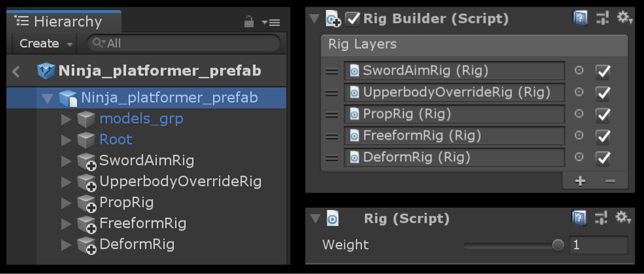
Task: Open Rig Builder help documentation icon
Action: (580, 18)
